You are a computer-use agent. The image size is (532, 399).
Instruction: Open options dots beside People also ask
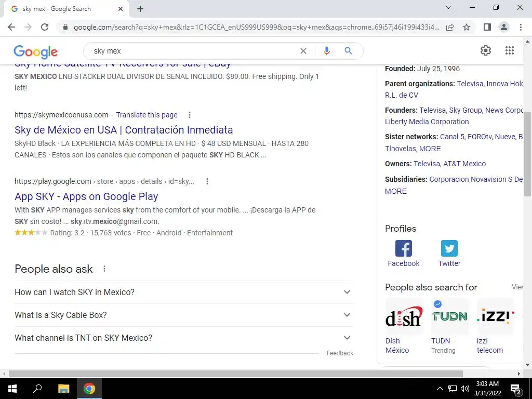[x=104, y=269]
